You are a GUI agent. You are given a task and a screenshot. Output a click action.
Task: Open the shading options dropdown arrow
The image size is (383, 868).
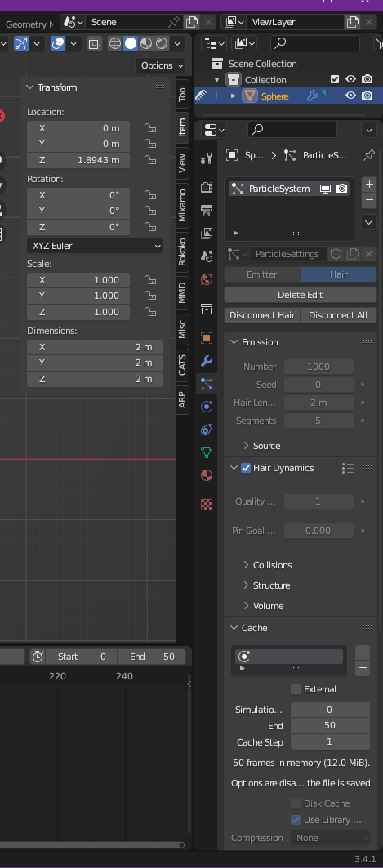click(x=178, y=43)
